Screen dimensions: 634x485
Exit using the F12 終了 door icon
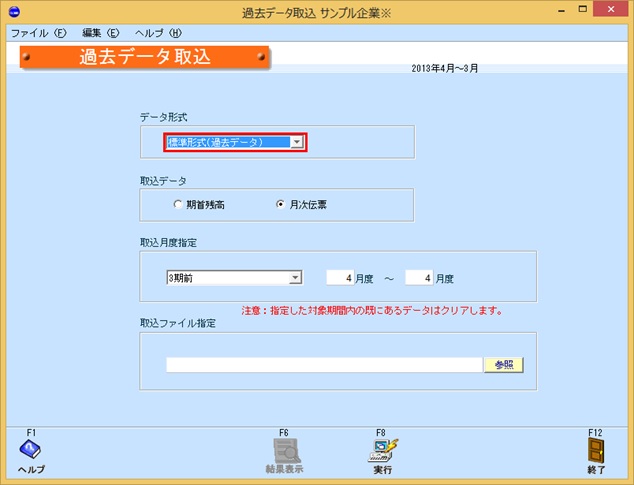pos(596,451)
